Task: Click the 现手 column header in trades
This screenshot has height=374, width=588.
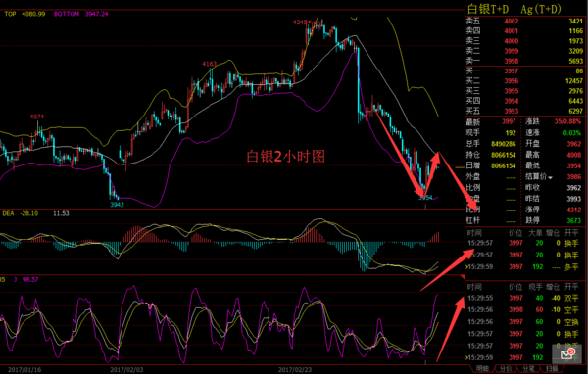Action: point(535,287)
